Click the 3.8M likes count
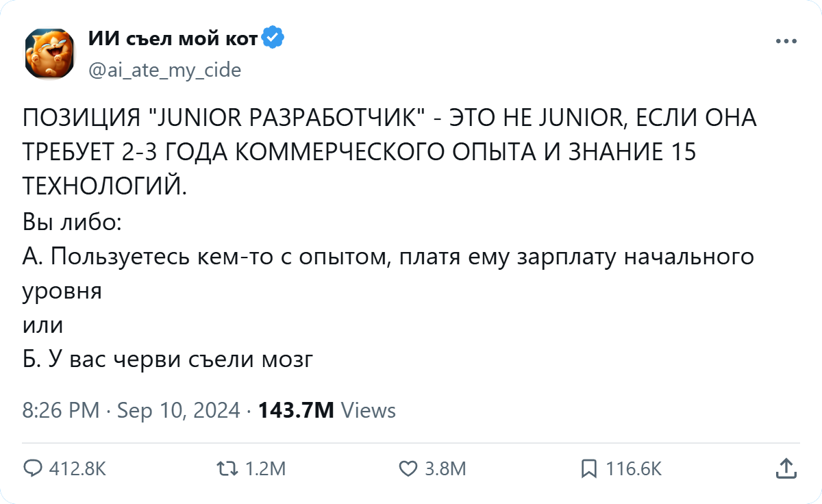Screen dimensions: 822x504 point(445,469)
